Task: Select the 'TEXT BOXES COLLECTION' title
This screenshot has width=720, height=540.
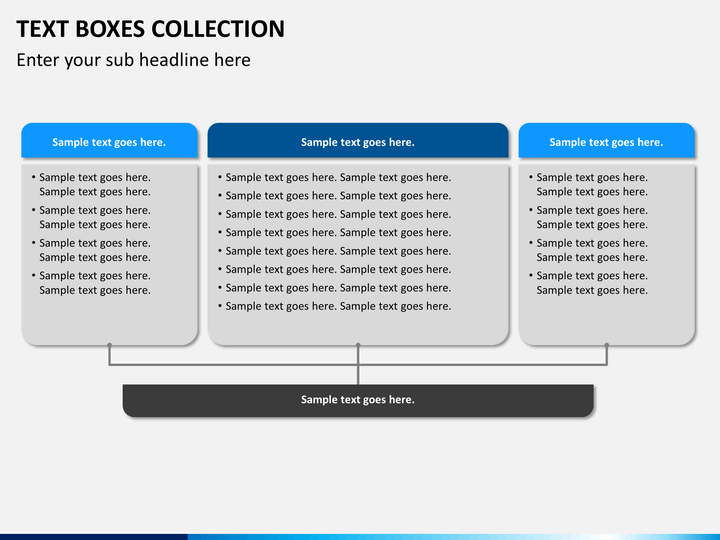Action: click(x=151, y=29)
